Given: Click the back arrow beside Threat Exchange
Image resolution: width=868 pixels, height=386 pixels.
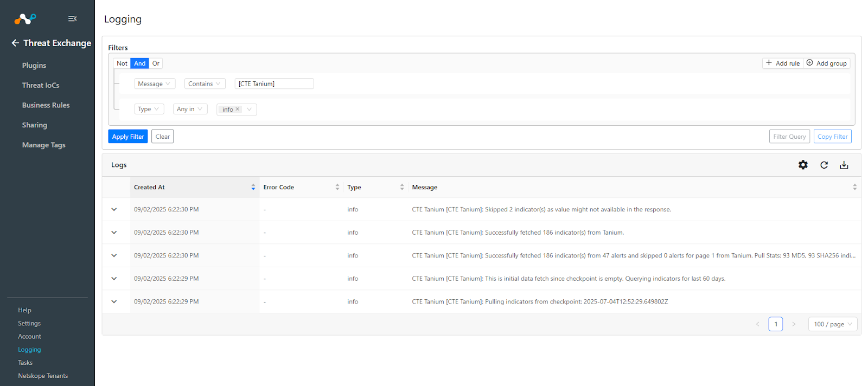Looking at the screenshot, I should [15, 43].
